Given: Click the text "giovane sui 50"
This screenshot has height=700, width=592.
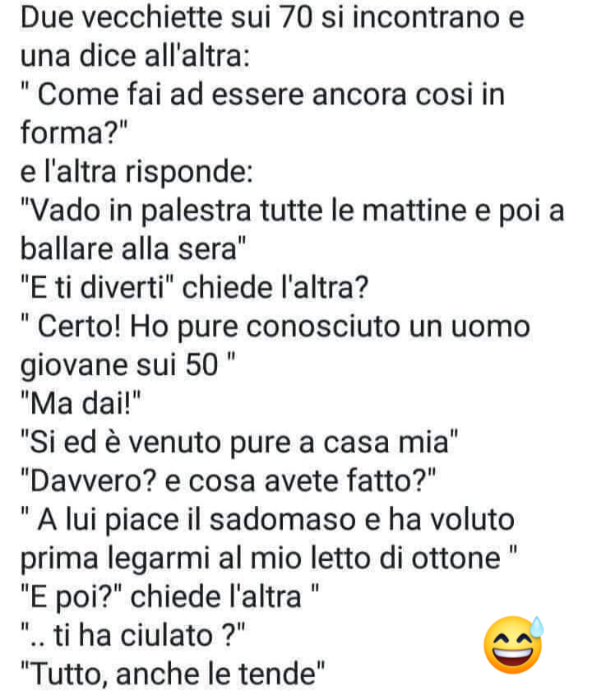Looking at the screenshot, I should pyautogui.click(x=119, y=365).
